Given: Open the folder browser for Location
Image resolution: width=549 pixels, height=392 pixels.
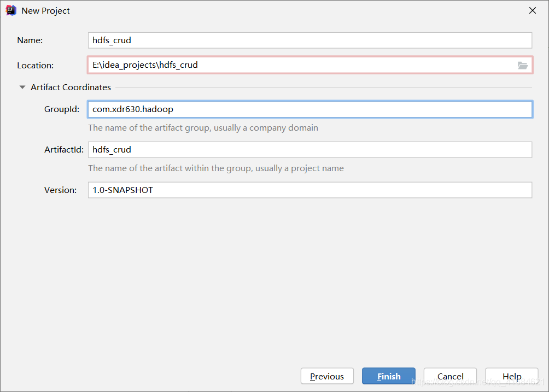Looking at the screenshot, I should point(522,65).
